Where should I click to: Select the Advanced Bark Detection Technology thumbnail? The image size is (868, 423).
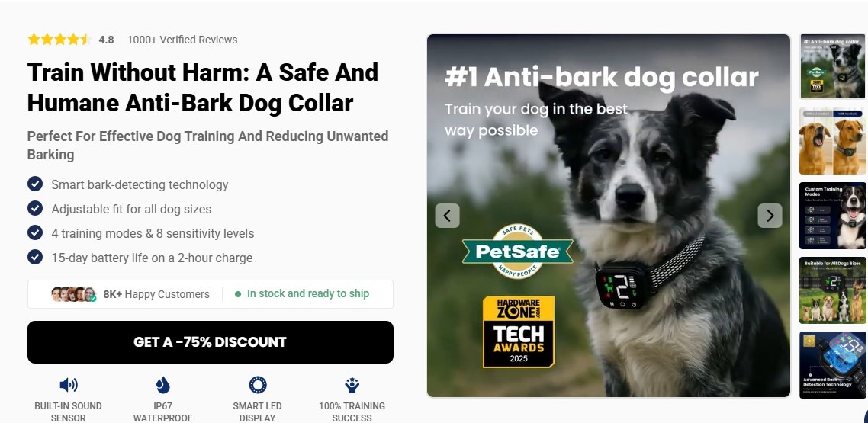click(833, 365)
